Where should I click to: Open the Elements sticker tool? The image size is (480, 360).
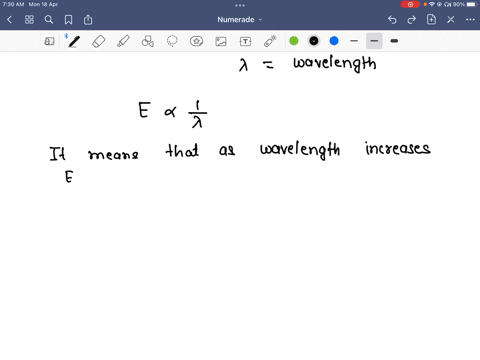196,41
